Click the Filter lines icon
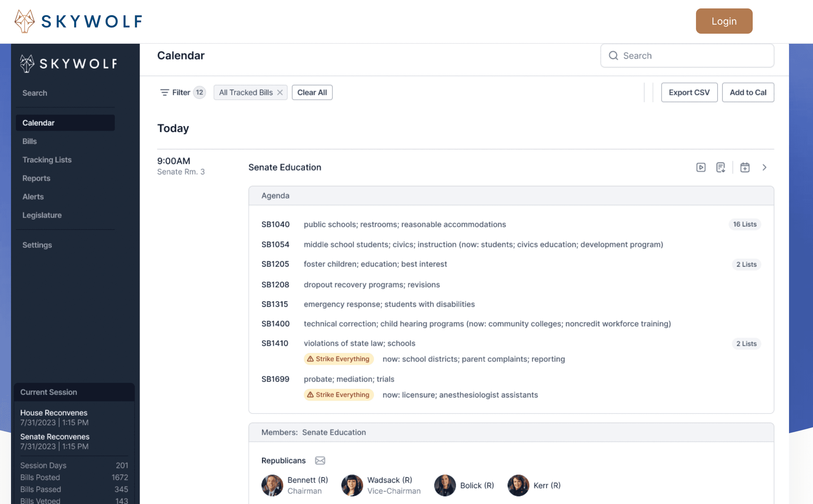Screen dimensions: 813x504 pos(164,92)
